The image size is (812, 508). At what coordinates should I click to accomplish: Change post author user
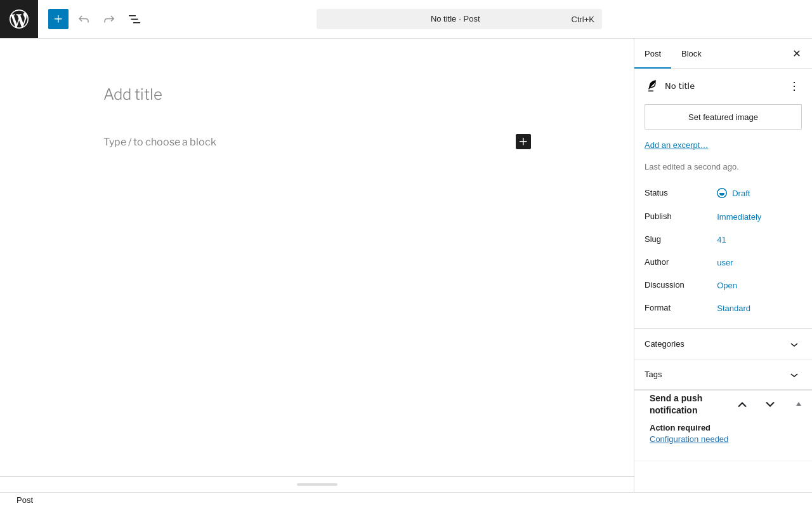[725, 262]
